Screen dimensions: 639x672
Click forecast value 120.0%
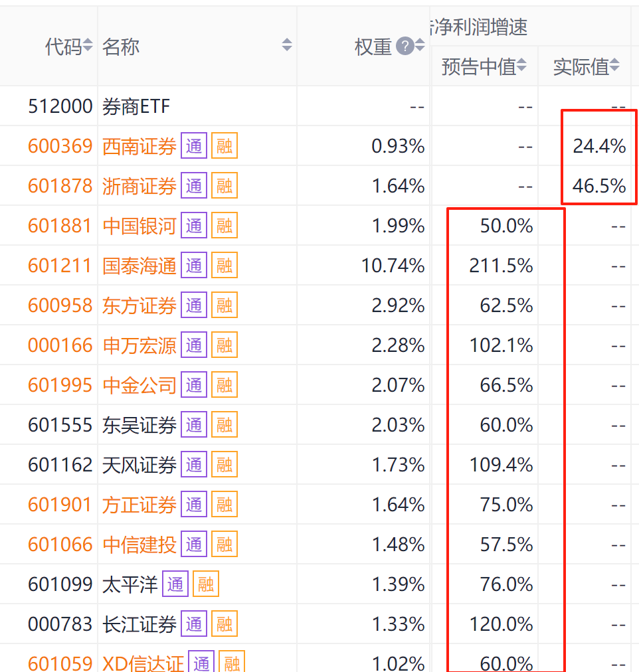click(x=501, y=624)
